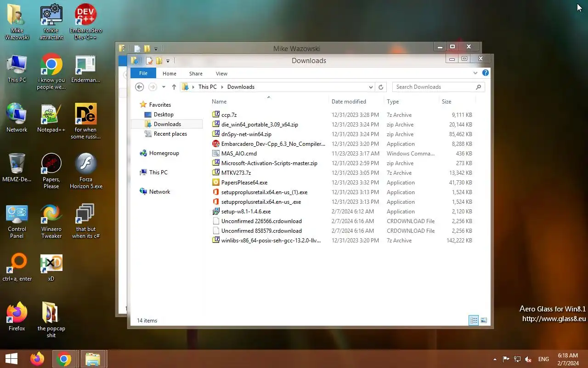Open the Customize Quick Access Toolbar dropdown in Downloads

(168, 61)
